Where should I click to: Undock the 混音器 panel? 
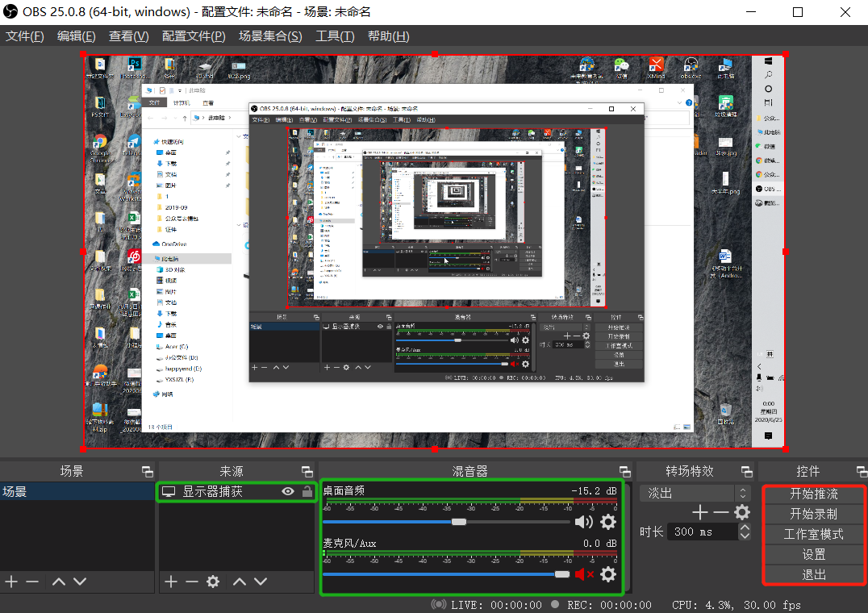(x=625, y=471)
